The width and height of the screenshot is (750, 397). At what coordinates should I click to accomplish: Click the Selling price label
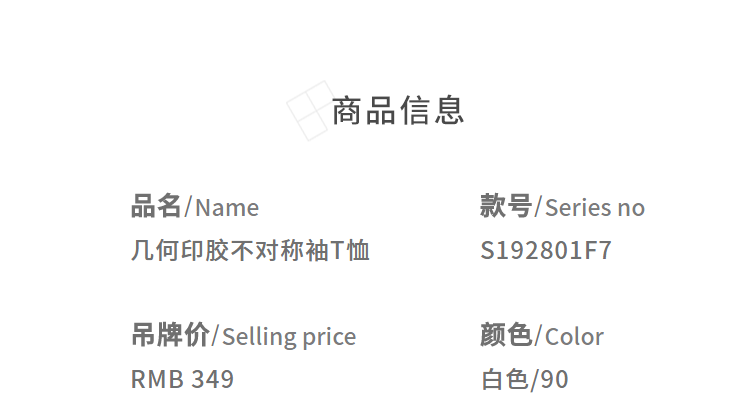[289, 337]
